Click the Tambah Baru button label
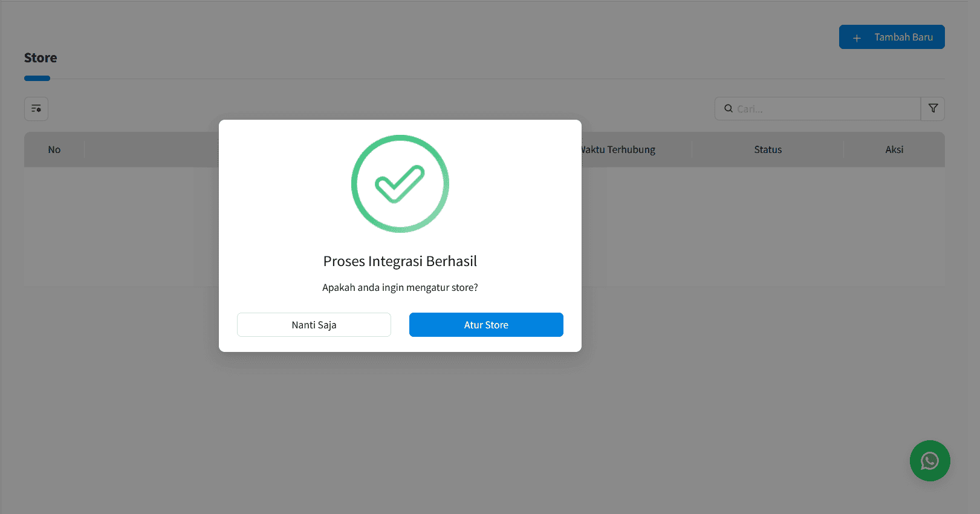Image resolution: width=980 pixels, height=514 pixels. coord(903,37)
